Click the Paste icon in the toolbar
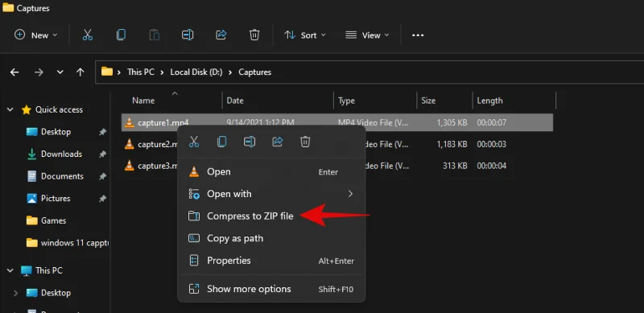Image resolution: width=644 pixels, height=313 pixels. coord(154,35)
